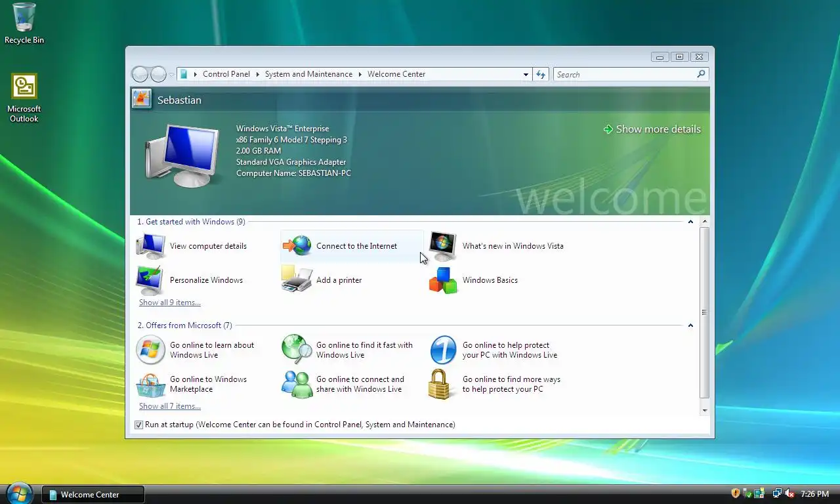840x504 pixels.
Task: Click the Back navigation arrow
Action: (140, 74)
